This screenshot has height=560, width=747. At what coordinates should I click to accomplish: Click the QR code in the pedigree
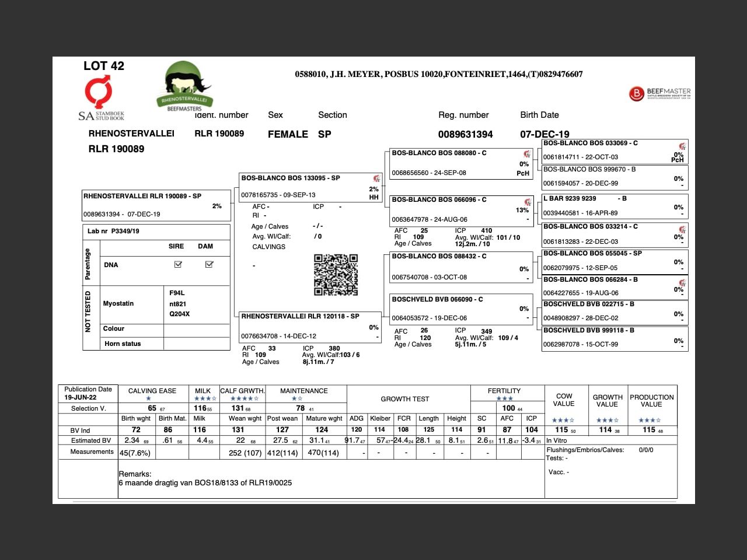[336, 275]
